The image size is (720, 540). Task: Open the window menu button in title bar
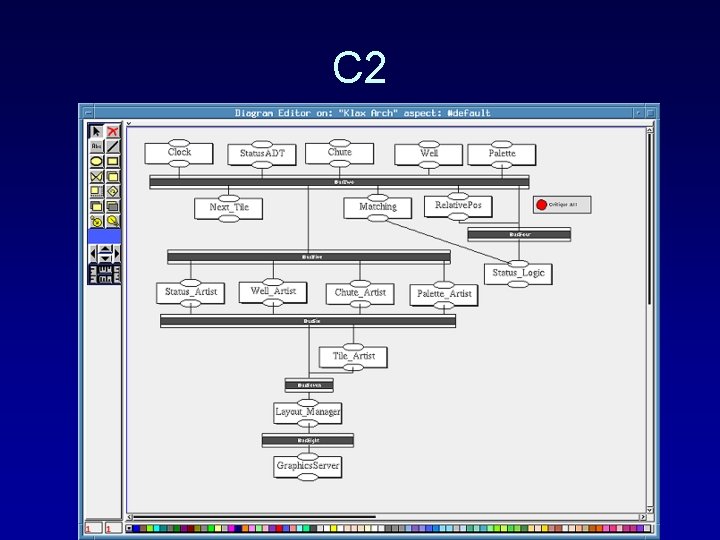(x=88, y=112)
